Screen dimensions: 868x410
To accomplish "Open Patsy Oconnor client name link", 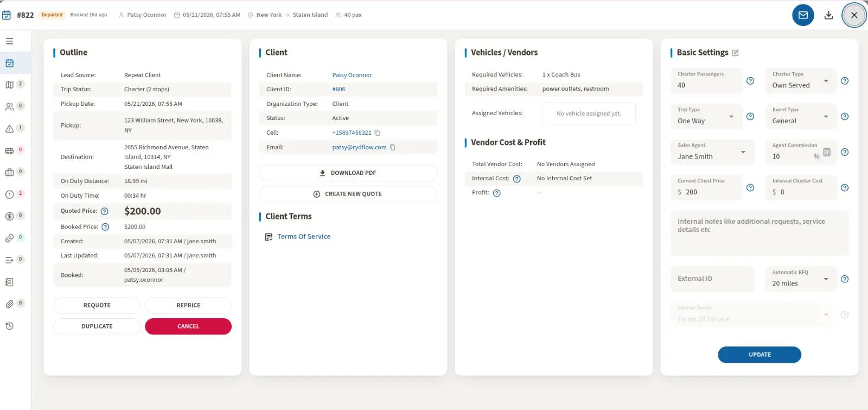I will point(352,75).
